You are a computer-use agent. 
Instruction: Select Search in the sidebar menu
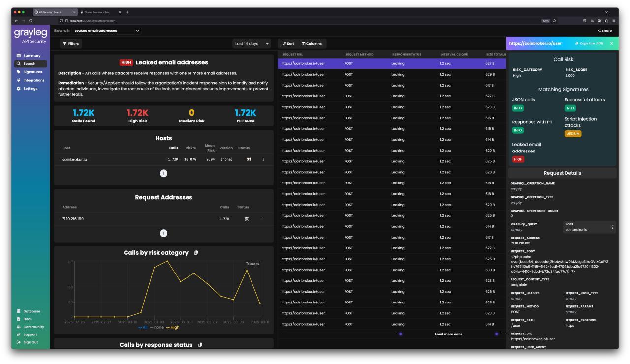tap(31, 63)
